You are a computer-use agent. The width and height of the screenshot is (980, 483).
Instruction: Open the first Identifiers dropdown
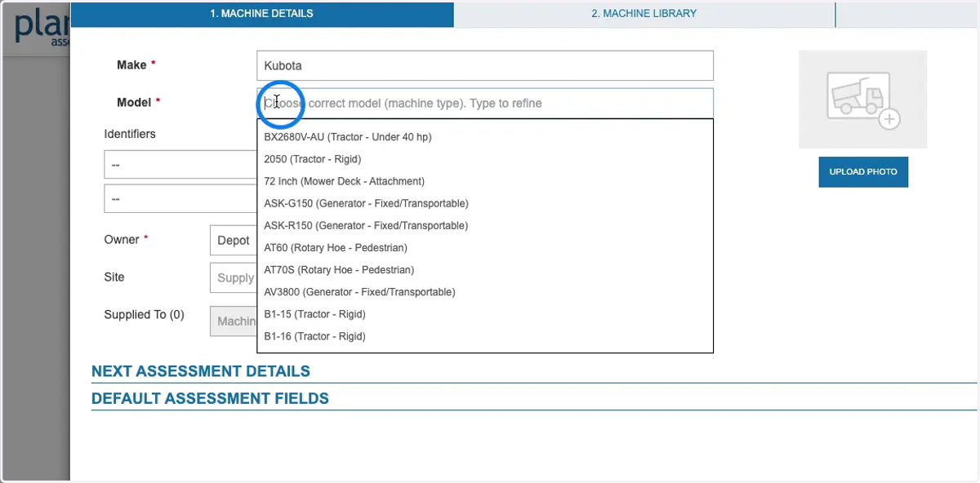coord(180,165)
